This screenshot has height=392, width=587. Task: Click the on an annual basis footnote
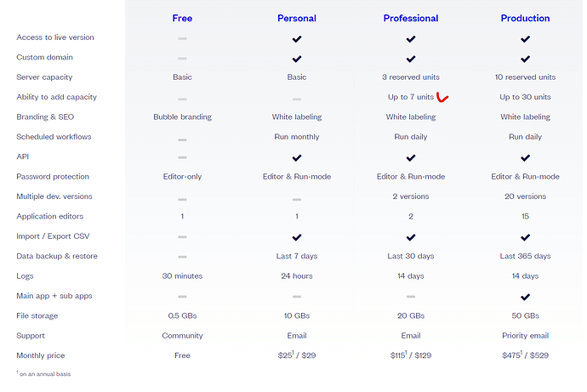click(x=43, y=373)
